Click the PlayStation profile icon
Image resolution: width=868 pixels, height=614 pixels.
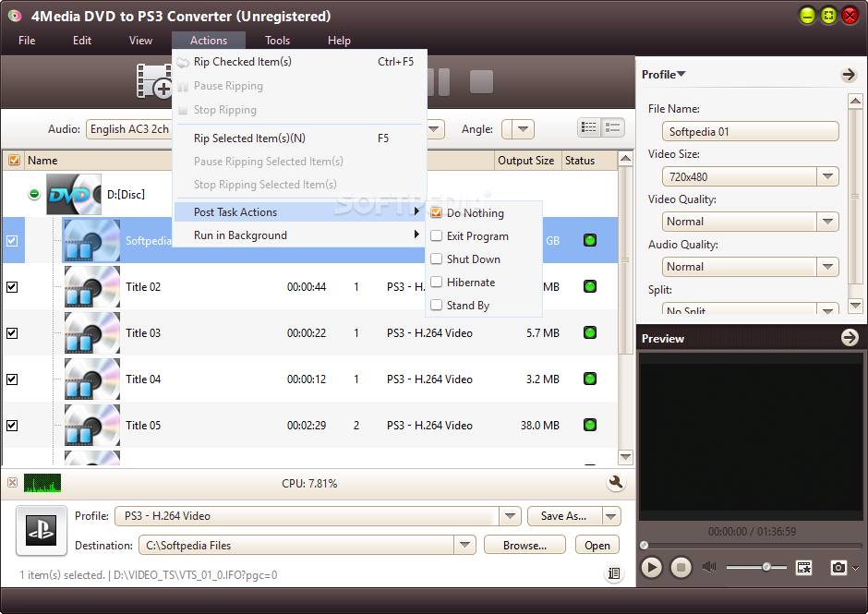42,530
